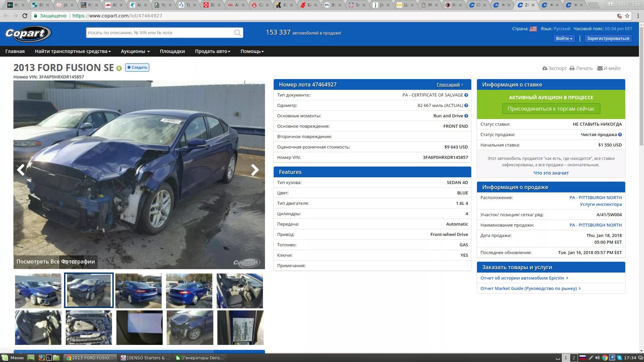The width and height of the screenshot is (644, 362).
Task: Click the Chrome icon in the system tray
Action: (604, 358)
